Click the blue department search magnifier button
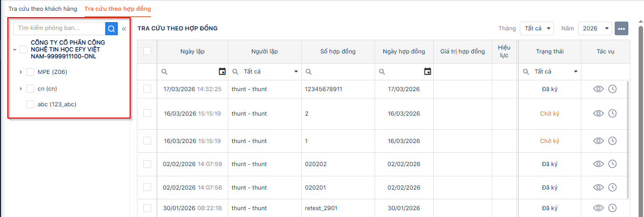This screenshot has height=217, width=644. pyautogui.click(x=111, y=28)
